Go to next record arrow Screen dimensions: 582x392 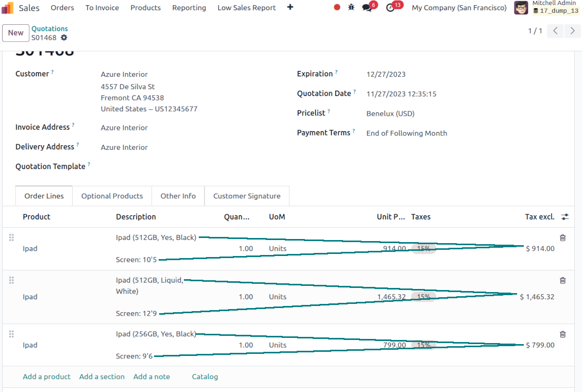click(572, 31)
